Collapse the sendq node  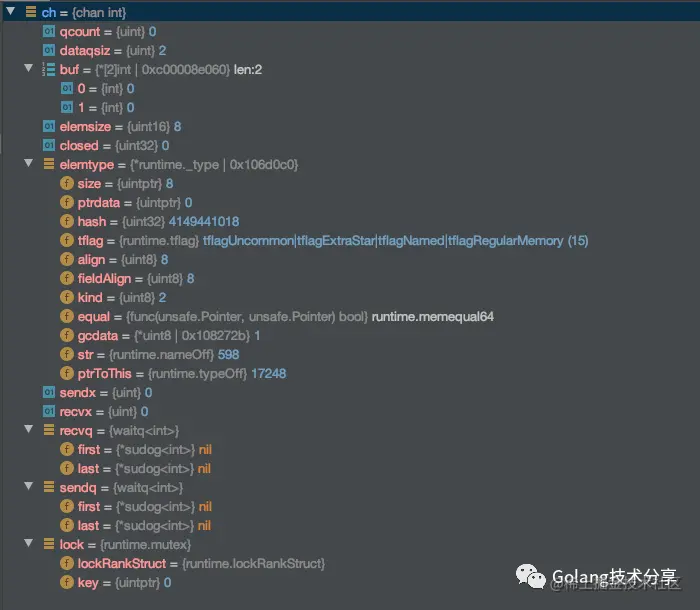(29, 486)
